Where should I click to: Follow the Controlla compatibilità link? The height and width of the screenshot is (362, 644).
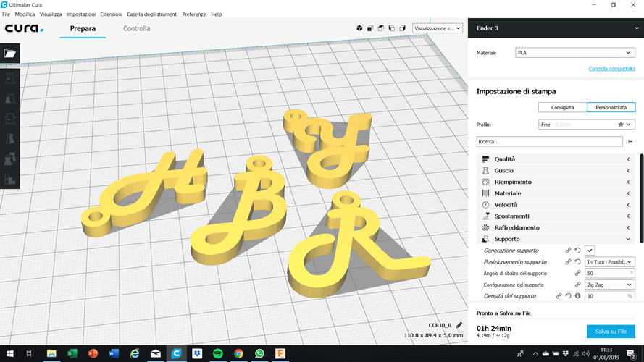coord(611,69)
